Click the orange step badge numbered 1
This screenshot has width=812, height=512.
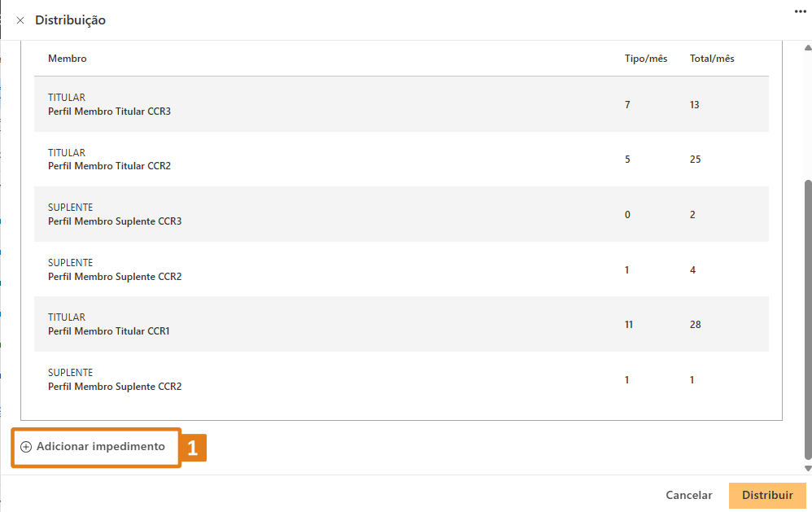(x=193, y=448)
